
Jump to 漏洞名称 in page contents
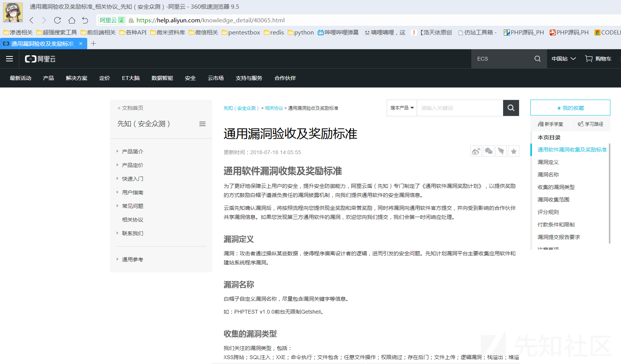point(548,175)
